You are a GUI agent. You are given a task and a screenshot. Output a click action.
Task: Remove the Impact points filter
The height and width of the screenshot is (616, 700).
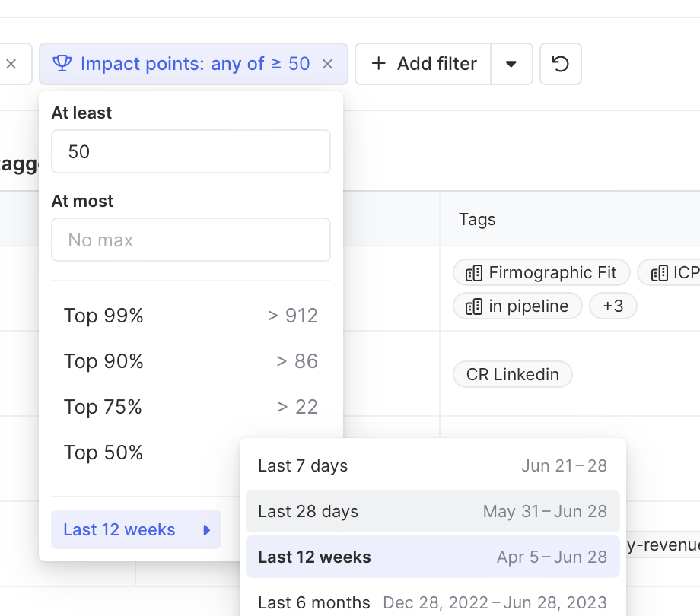click(328, 64)
